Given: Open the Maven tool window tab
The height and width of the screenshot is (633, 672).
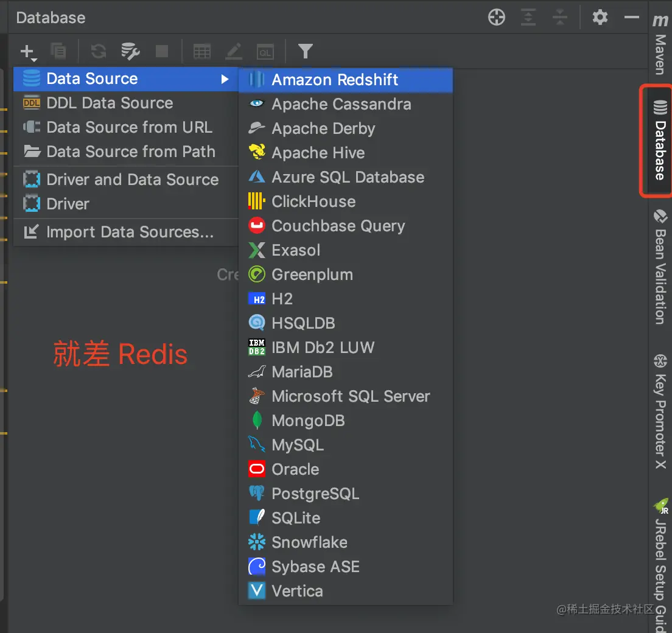Looking at the screenshot, I should (660, 44).
